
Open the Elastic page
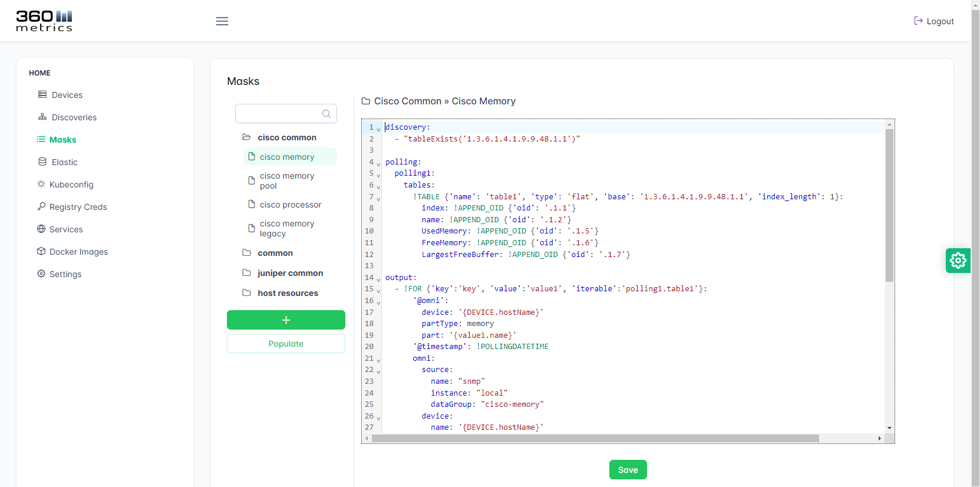pyautogui.click(x=65, y=162)
